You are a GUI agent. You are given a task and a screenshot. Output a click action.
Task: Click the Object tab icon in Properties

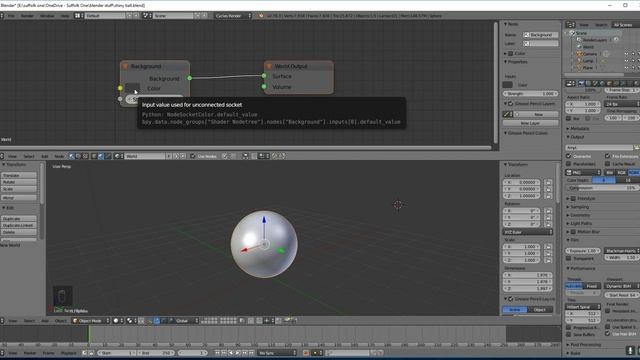click(609, 83)
